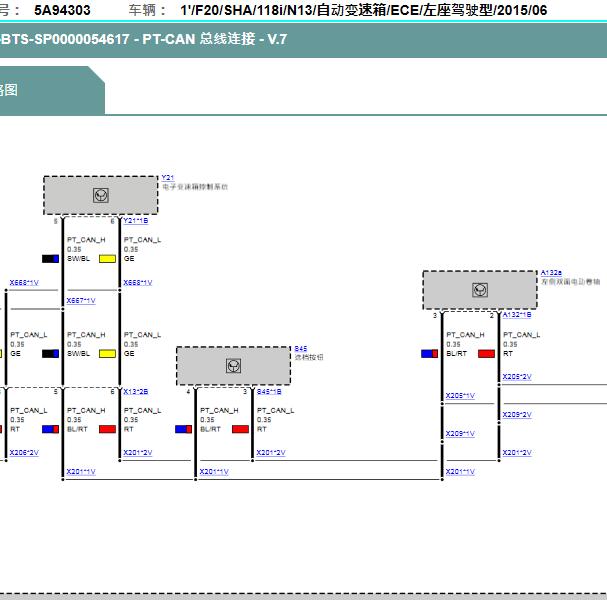Click the PT_CAN_H label below Y21 pin 5

(86, 240)
